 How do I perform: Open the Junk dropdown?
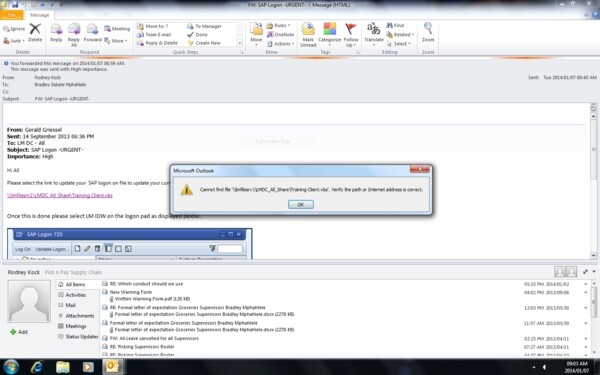(14, 41)
